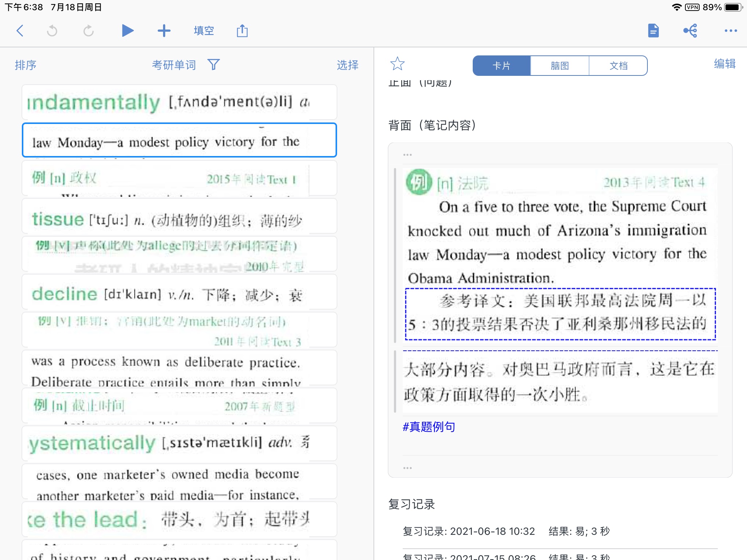Tap the #真题例句 tag link

(x=429, y=427)
